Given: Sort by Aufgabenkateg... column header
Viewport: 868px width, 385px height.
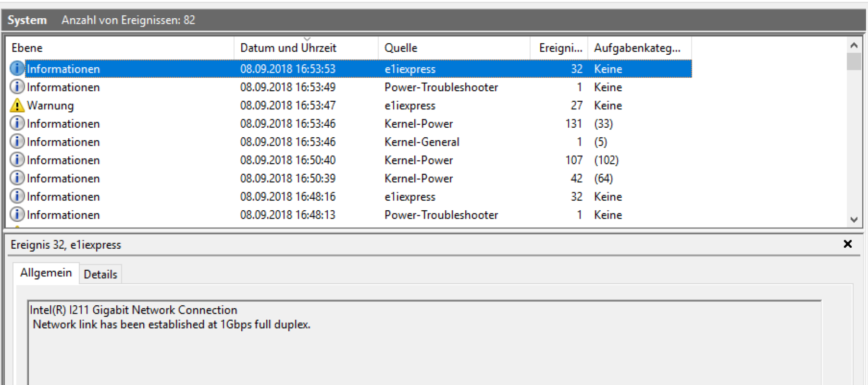Looking at the screenshot, I should point(640,48).
